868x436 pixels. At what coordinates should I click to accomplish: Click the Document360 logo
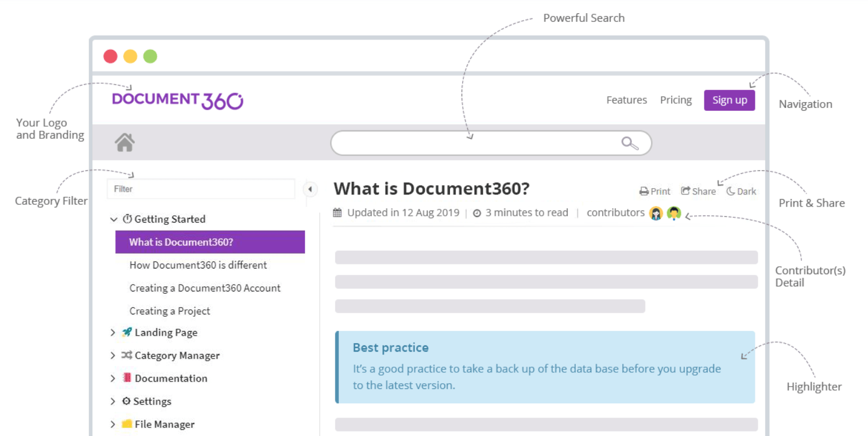(x=178, y=100)
